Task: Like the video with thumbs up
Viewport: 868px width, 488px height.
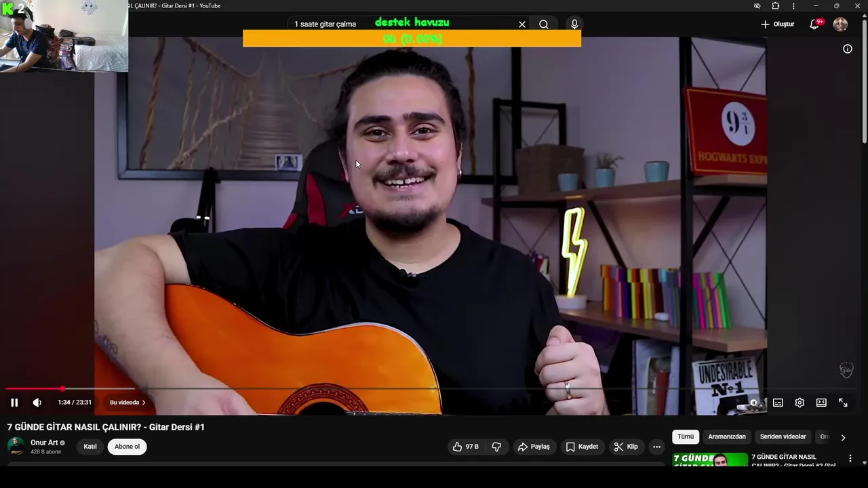Action: click(466, 447)
